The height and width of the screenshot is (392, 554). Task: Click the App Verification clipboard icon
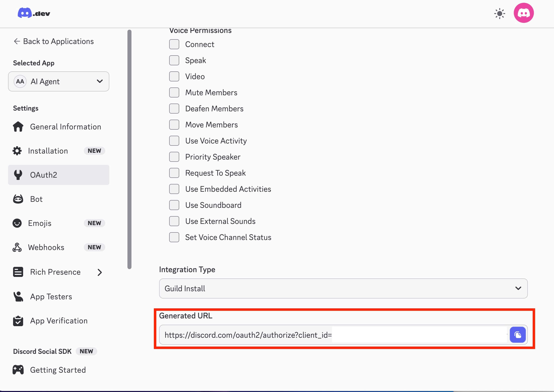click(x=18, y=321)
